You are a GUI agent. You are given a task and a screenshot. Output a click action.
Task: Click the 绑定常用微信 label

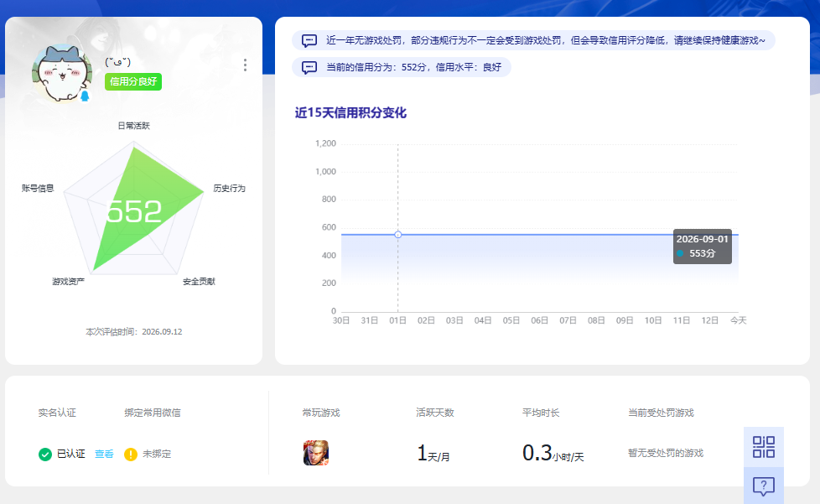click(153, 413)
